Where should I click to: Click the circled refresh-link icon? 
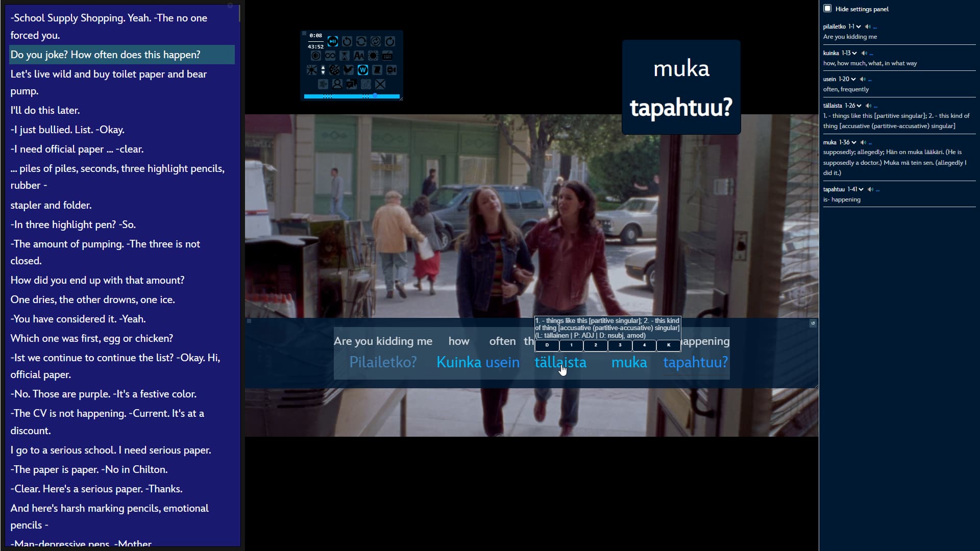376,41
